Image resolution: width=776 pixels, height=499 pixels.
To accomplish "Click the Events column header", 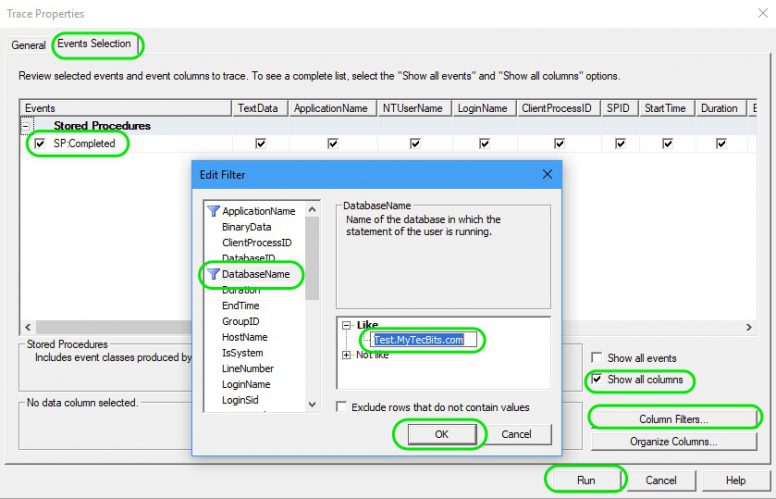I will pyautogui.click(x=126, y=108).
